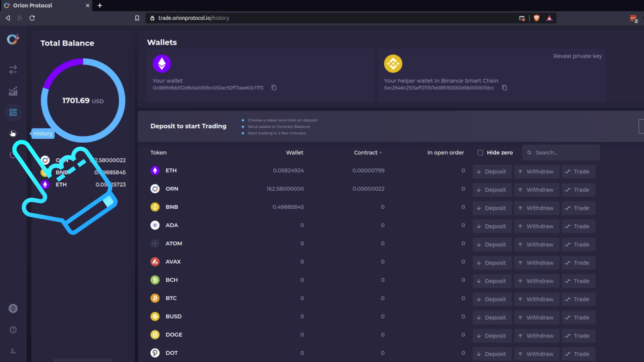Click the AVAX token icon

pos(155,262)
